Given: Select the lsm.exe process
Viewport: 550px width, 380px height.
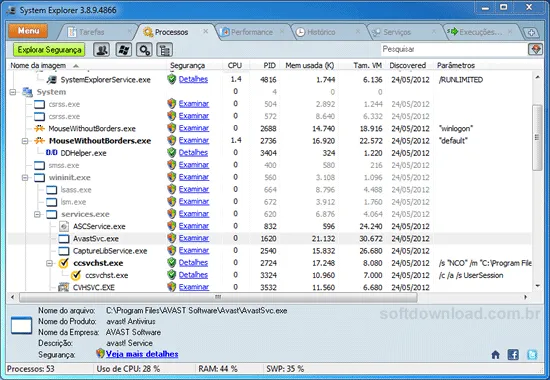Looking at the screenshot, I should click(x=73, y=202).
